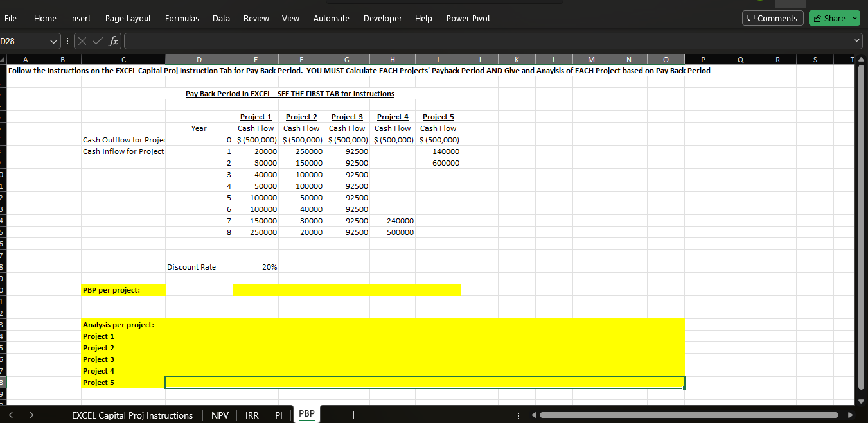This screenshot has height=423, width=868.
Task: Open the File menu
Action: 10,18
